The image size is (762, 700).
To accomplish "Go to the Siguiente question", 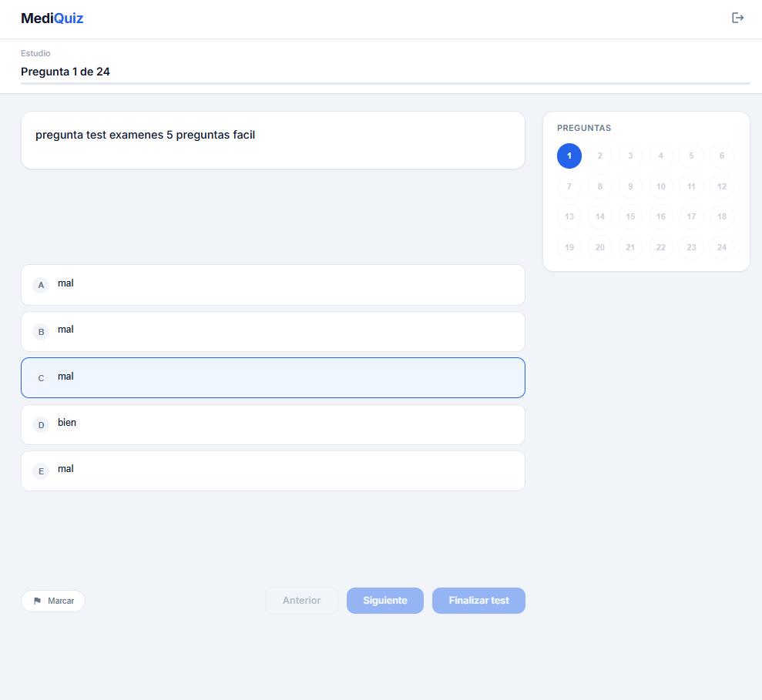I will click(384, 601).
